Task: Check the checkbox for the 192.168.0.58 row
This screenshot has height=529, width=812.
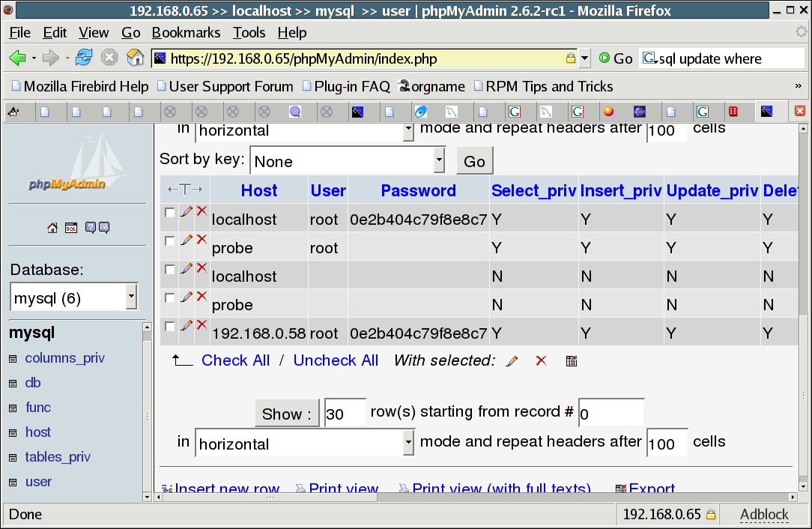Action: coord(169,326)
